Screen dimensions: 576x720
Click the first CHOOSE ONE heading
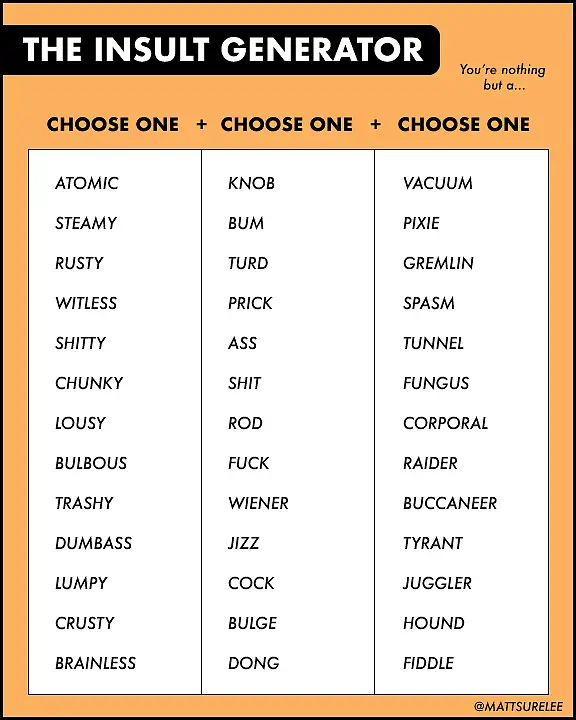point(113,124)
